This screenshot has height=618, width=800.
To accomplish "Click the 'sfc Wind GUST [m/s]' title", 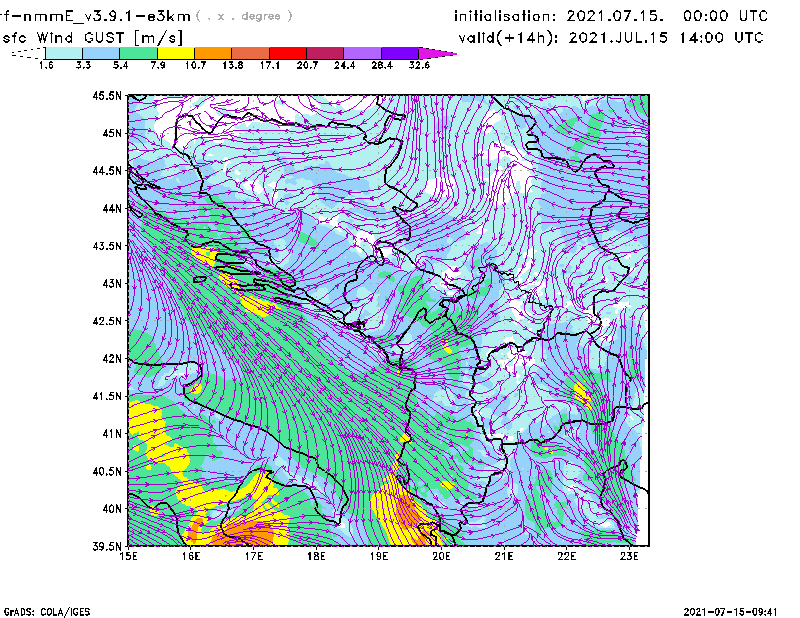I will pyautogui.click(x=93, y=38).
